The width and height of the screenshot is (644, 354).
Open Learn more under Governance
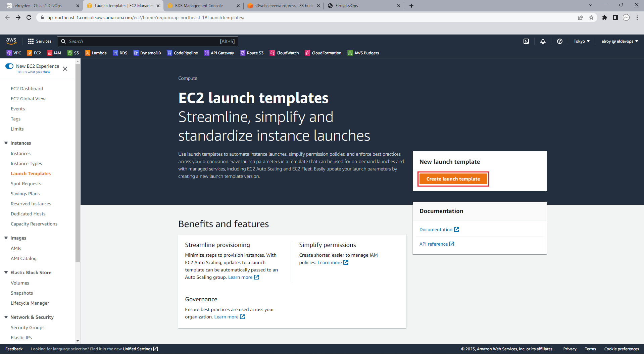(230, 317)
